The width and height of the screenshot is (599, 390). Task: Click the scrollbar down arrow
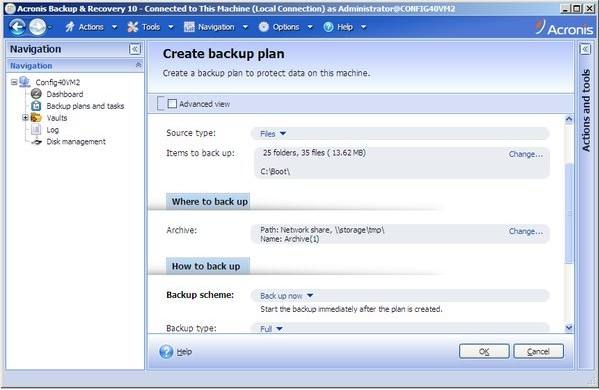[569, 328]
